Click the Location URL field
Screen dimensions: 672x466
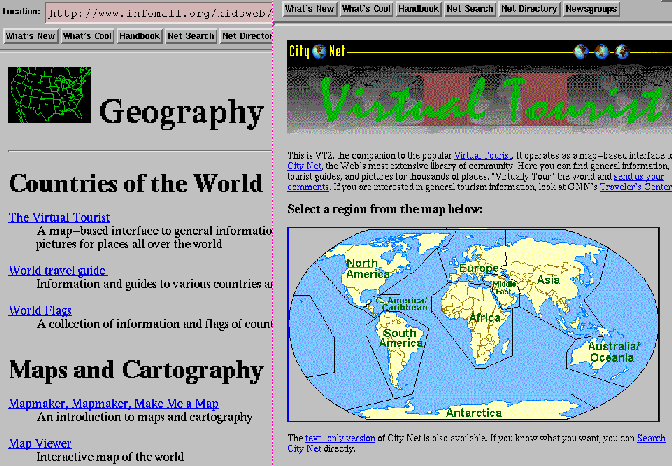coord(159,13)
